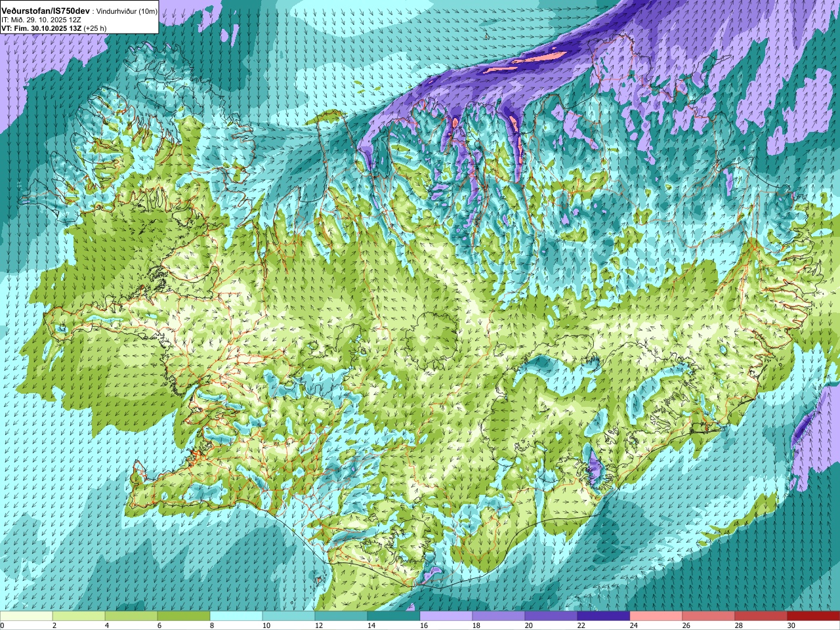Click the legend tick label "24"
The width and height of the screenshot is (840, 630).
[633, 625]
